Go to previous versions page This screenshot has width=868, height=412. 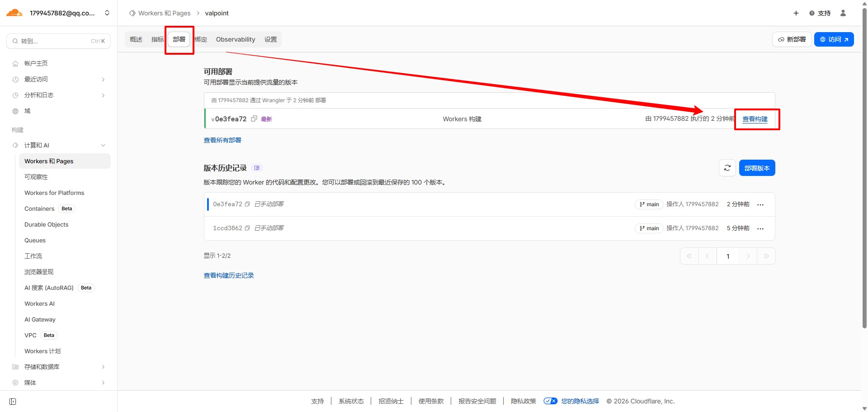pyautogui.click(x=708, y=256)
